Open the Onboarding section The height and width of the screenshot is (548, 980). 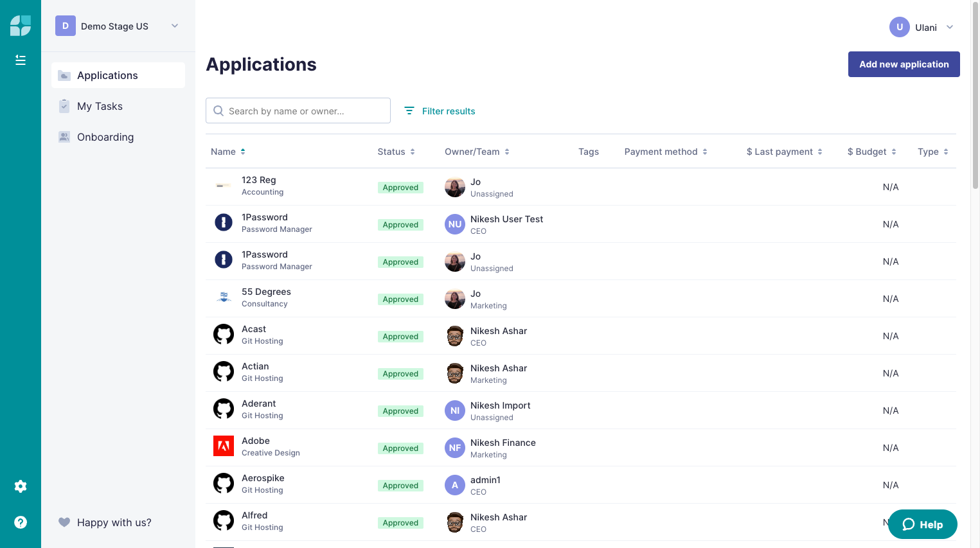118,137
